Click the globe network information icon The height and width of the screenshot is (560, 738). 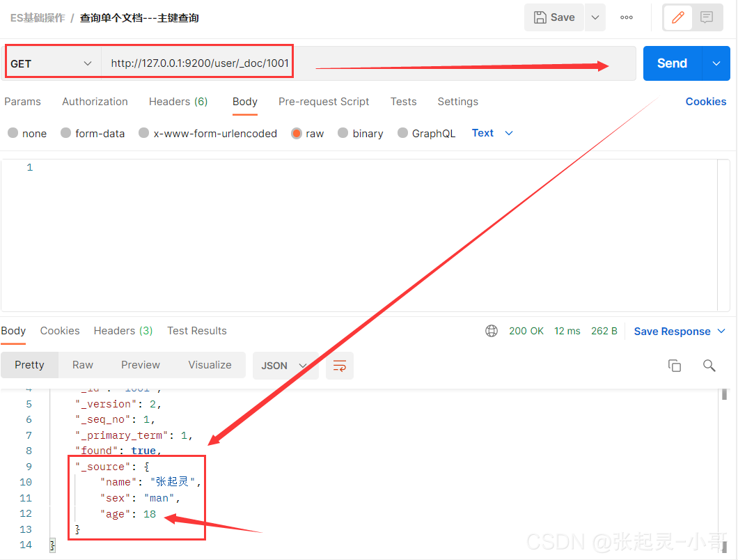pyautogui.click(x=492, y=331)
